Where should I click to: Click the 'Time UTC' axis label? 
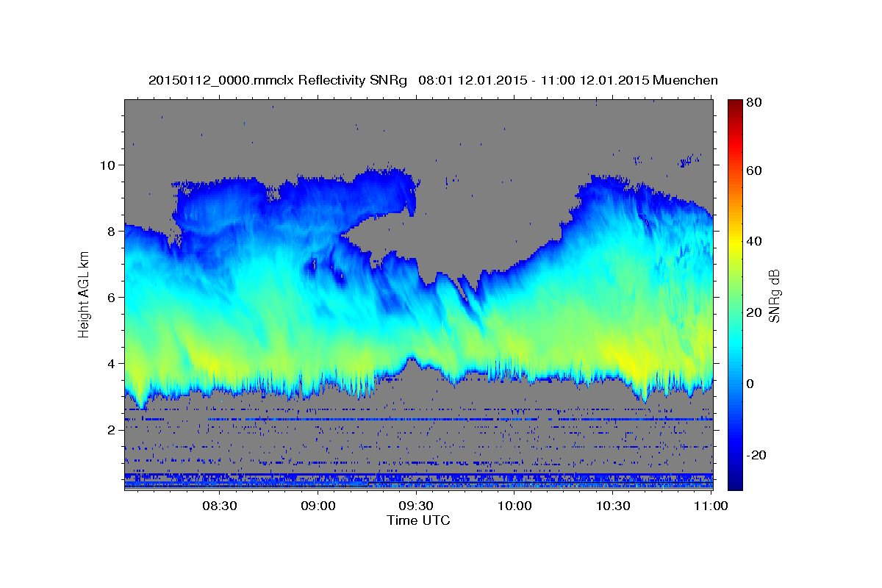click(418, 520)
